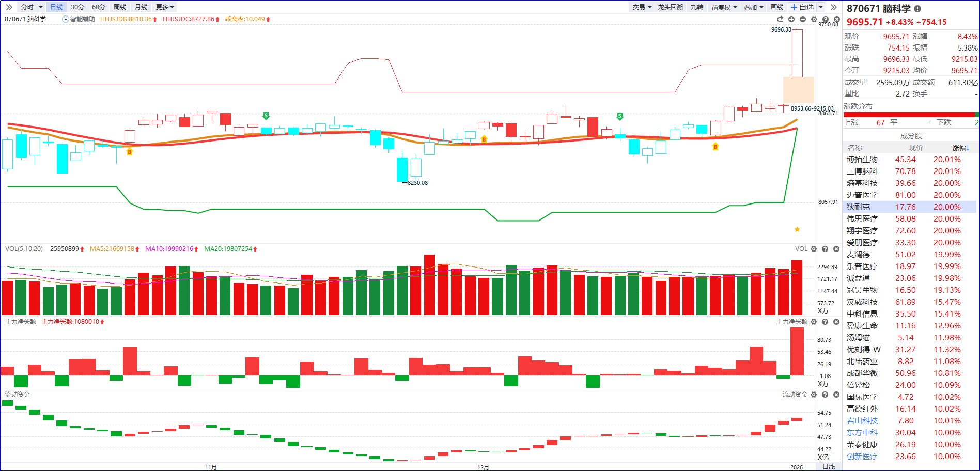This screenshot has width=980, height=471.
Task: Switch to 分时 intraday chart
Action: tap(27, 7)
